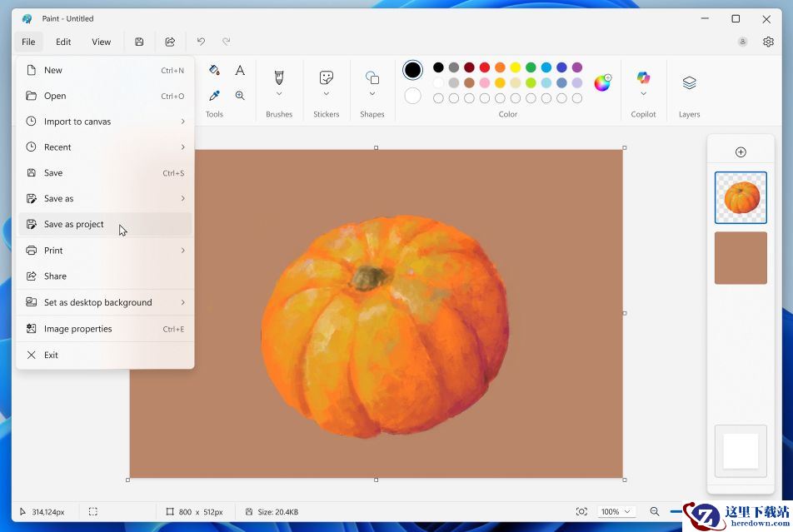
Task: Choose Save as project from File menu
Action: coord(74,224)
